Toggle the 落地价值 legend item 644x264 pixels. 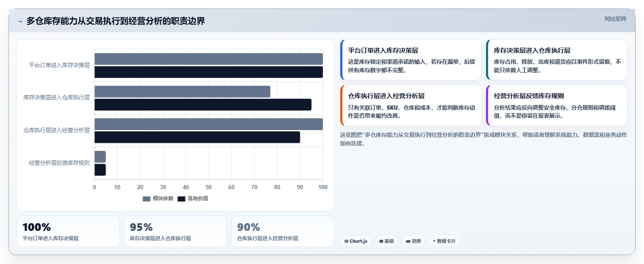193,199
